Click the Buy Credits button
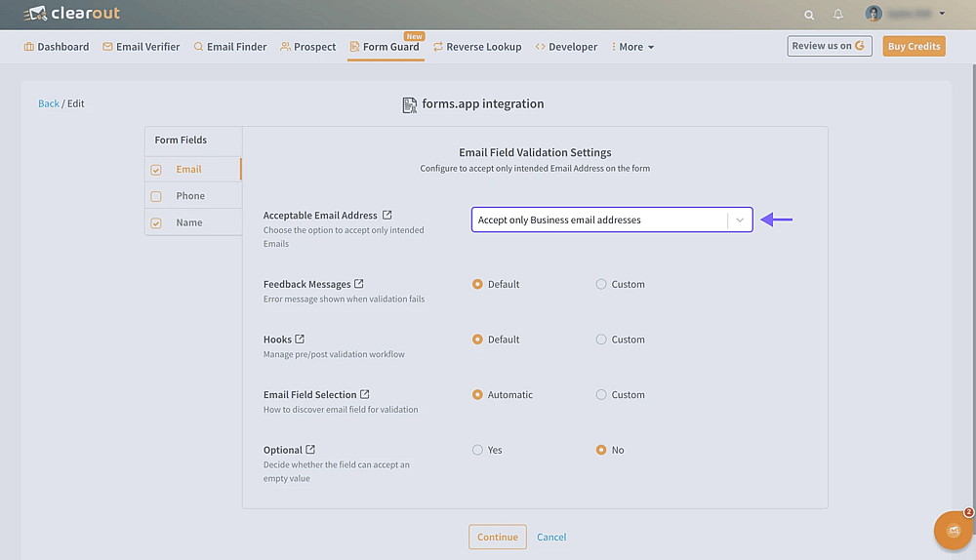Viewport: 976px width, 560px height. (x=914, y=46)
